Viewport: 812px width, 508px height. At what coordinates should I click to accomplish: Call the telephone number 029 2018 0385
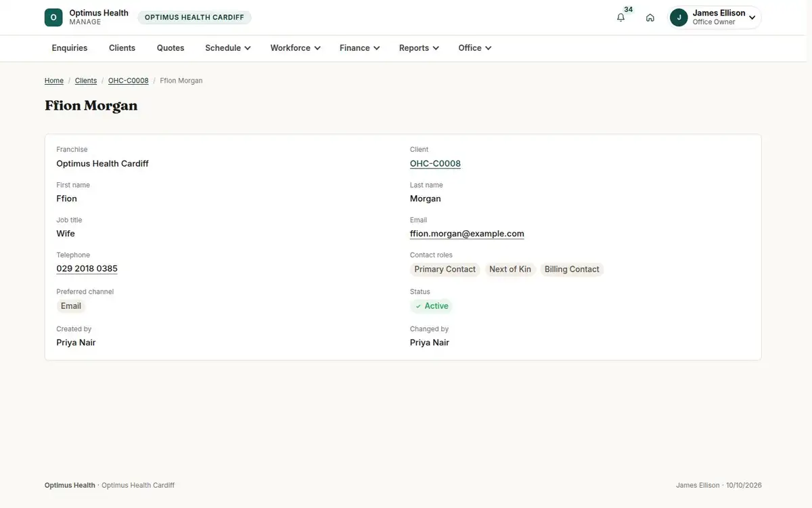[87, 269]
